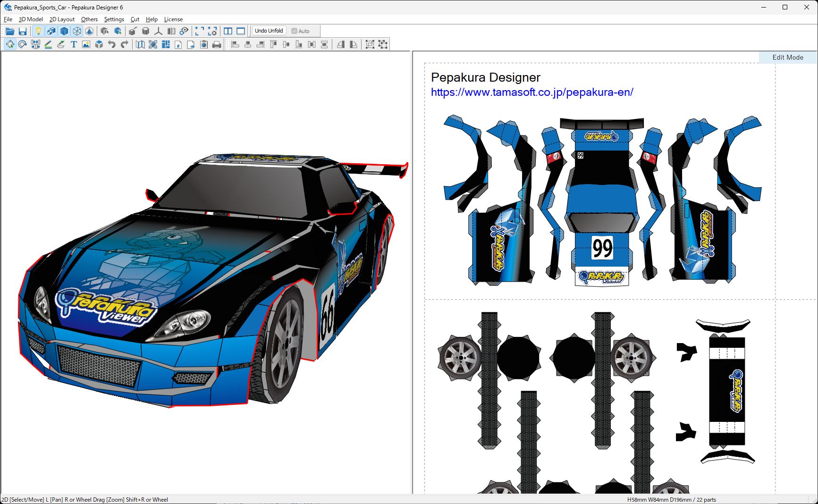Click the Align top edges icon
818x504 pixels.
pos(273,44)
